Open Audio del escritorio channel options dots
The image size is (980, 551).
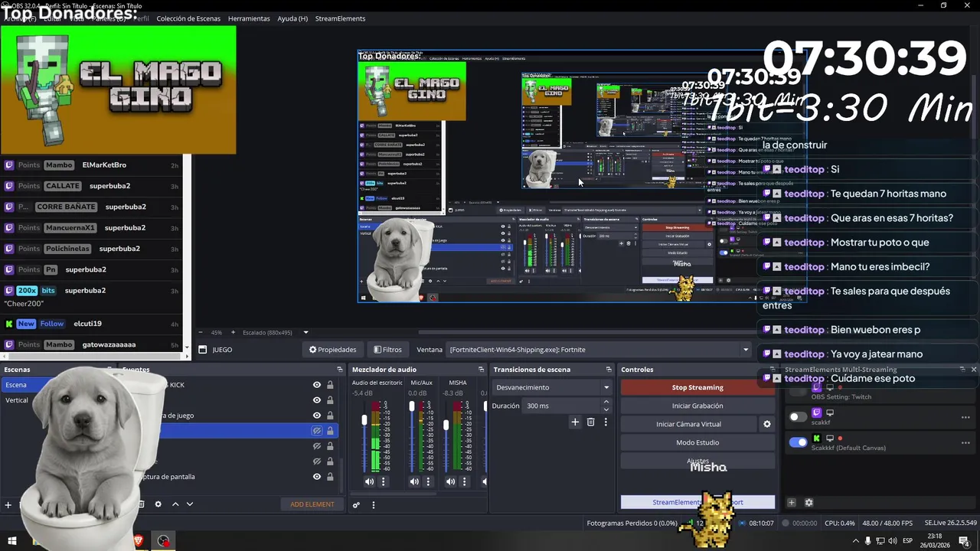[x=384, y=481]
